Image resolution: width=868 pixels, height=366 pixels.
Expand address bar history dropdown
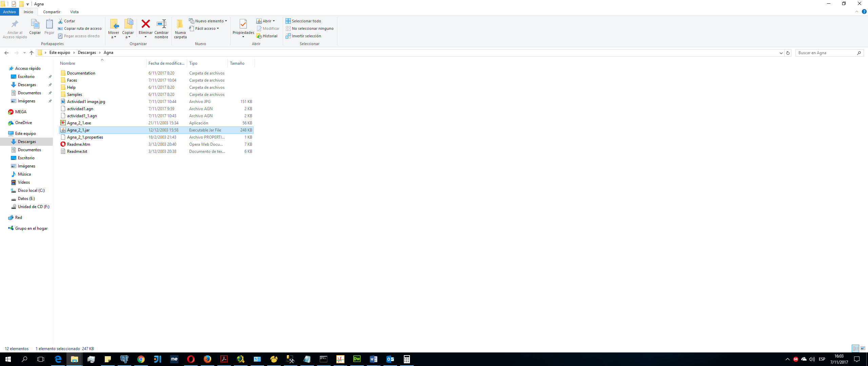click(x=781, y=53)
